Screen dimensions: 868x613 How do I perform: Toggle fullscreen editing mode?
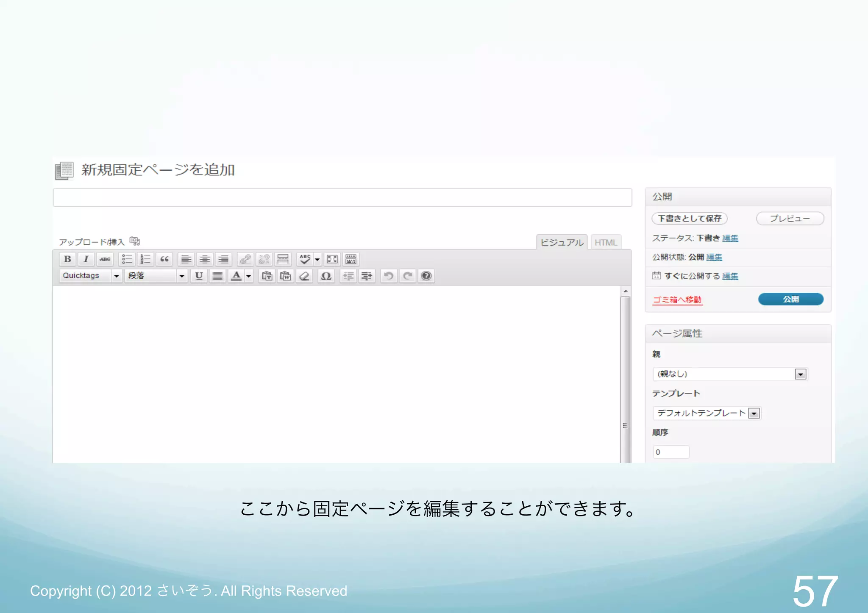[332, 259]
